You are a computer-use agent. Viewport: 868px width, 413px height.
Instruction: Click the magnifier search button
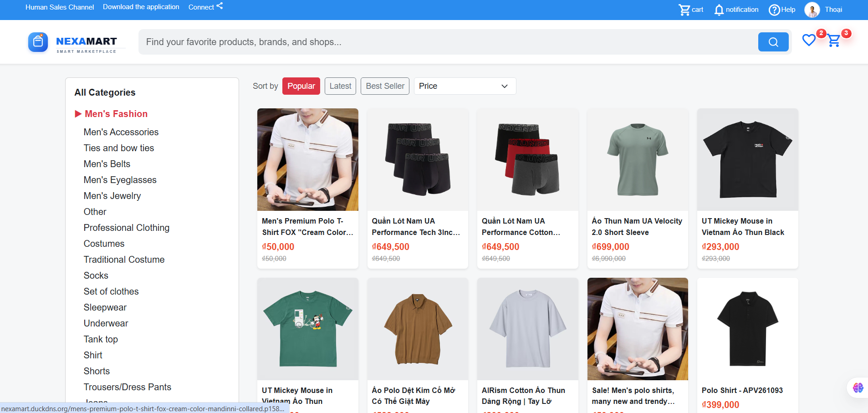[773, 42]
